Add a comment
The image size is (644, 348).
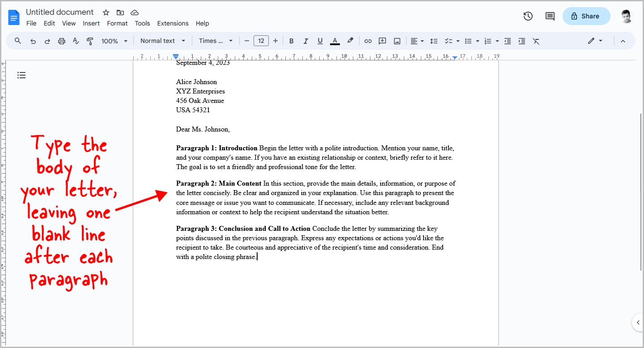(382, 41)
